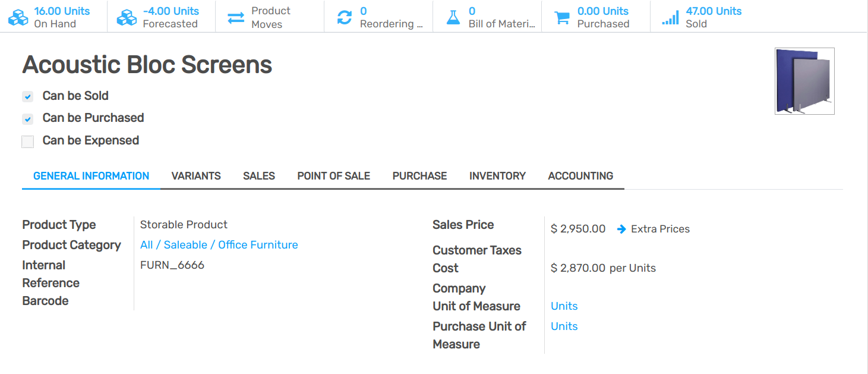Click the On Hand cubes icon
Image resolution: width=868 pixels, height=374 pixels.
pyautogui.click(x=18, y=17)
